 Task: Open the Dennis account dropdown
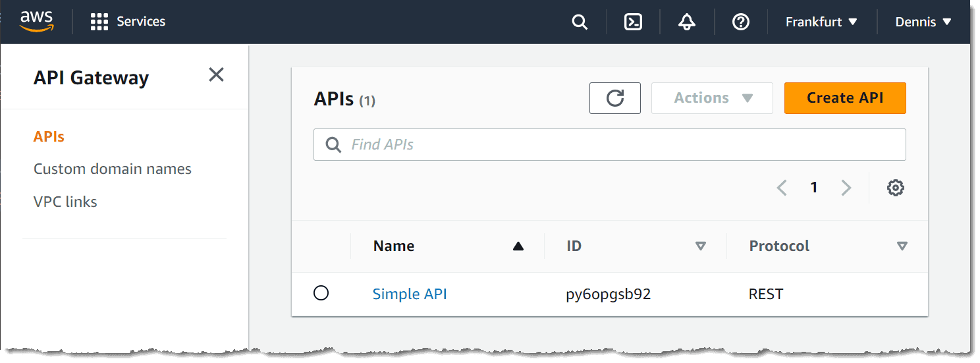[x=923, y=22]
